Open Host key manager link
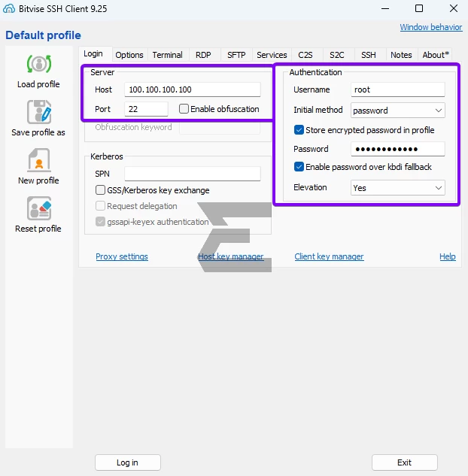Image resolution: width=468 pixels, height=476 pixels. [231, 256]
